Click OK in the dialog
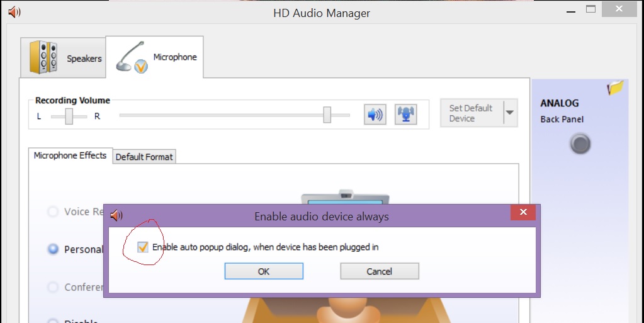 click(x=264, y=271)
